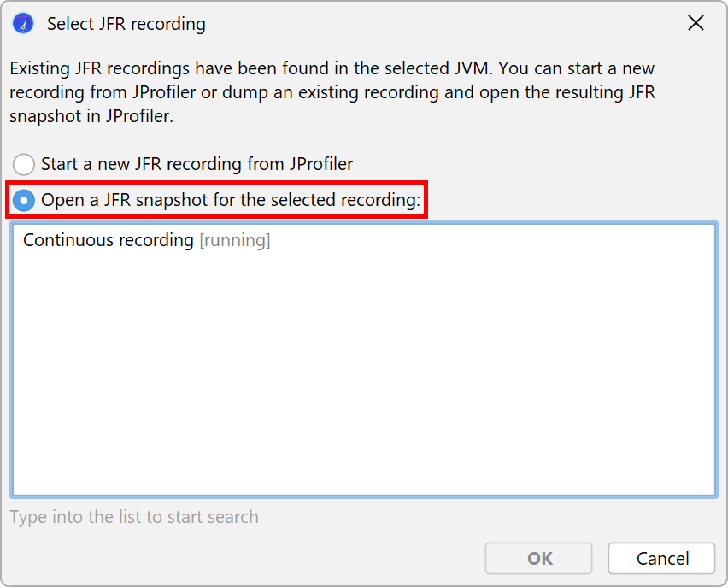This screenshot has width=728, height=587.
Task: Dismiss the dialog with the Cancel button
Action: [661, 558]
